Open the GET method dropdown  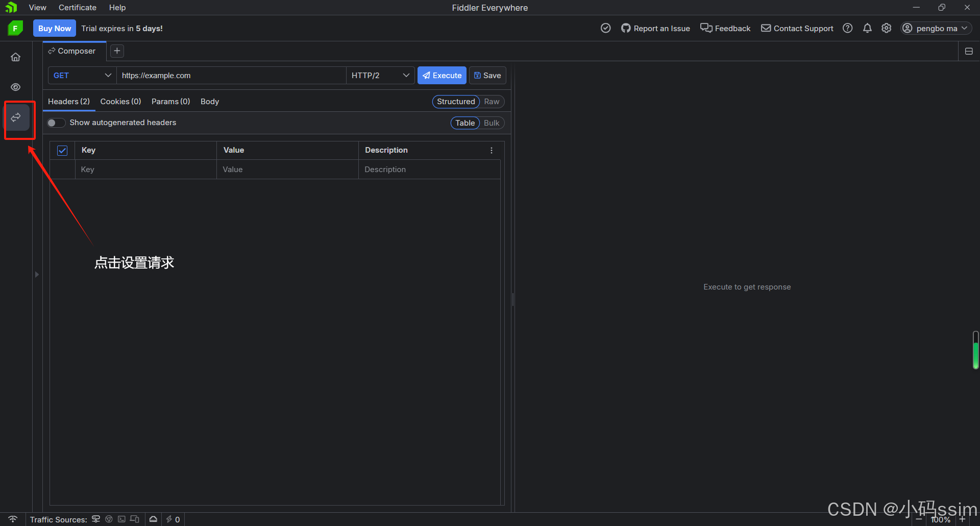[x=82, y=76]
